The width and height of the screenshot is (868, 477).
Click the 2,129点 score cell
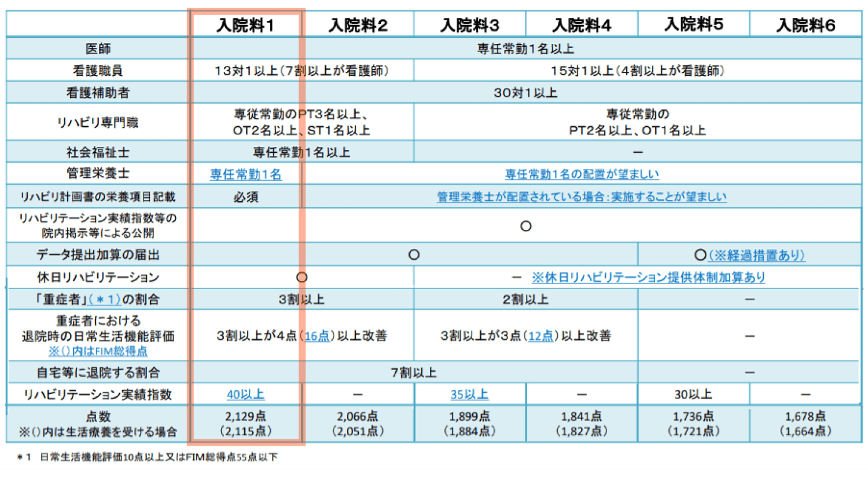[x=246, y=423]
